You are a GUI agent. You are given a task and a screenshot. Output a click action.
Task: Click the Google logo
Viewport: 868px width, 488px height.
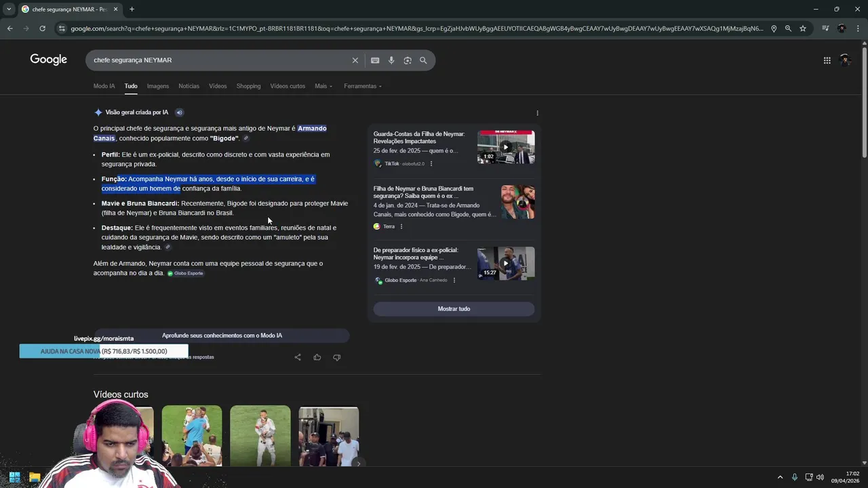coord(49,60)
